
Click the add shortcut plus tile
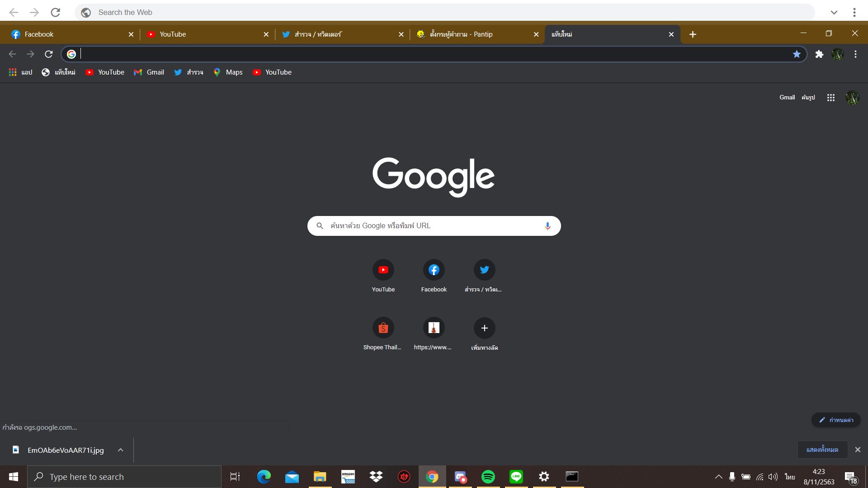(484, 328)
